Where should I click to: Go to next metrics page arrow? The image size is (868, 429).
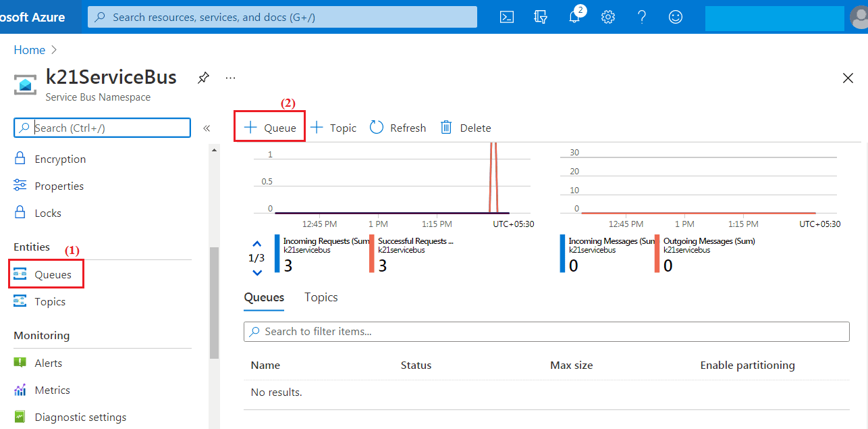point(256,272)
